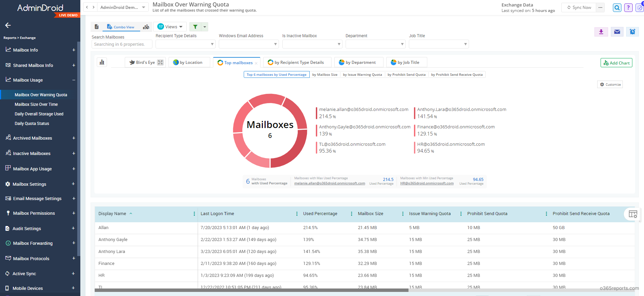Switch to report-only document view
Image resolution: width=644 pixels, height=296 pixels.
tap(97, 27)
